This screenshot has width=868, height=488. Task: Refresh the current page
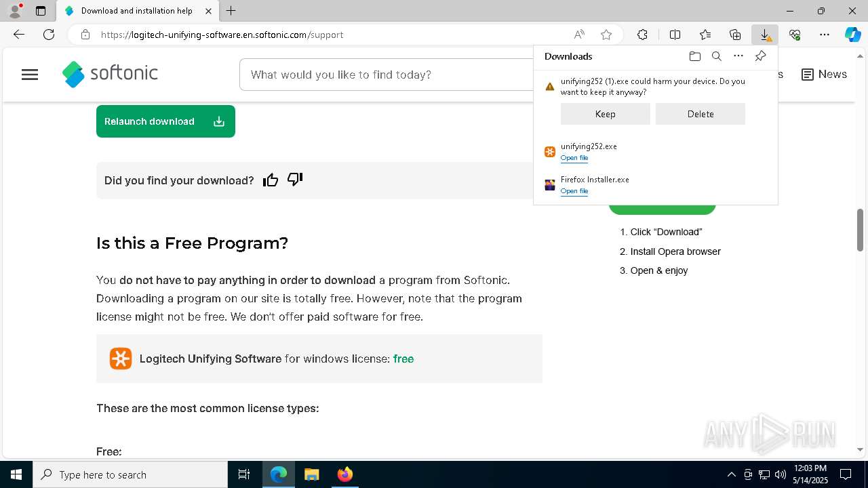click(x=49, y=35)
